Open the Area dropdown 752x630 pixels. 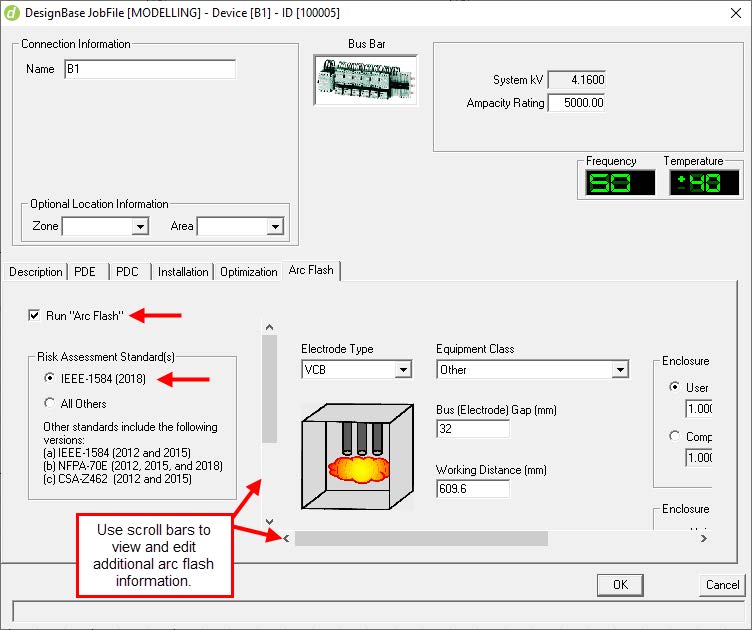tap(275, 226)
